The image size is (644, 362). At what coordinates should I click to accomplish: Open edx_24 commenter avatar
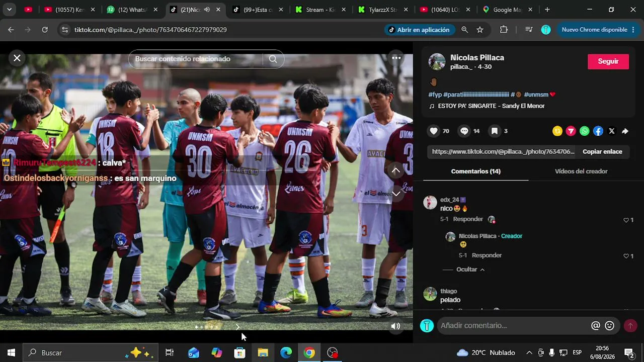point(430,203)
